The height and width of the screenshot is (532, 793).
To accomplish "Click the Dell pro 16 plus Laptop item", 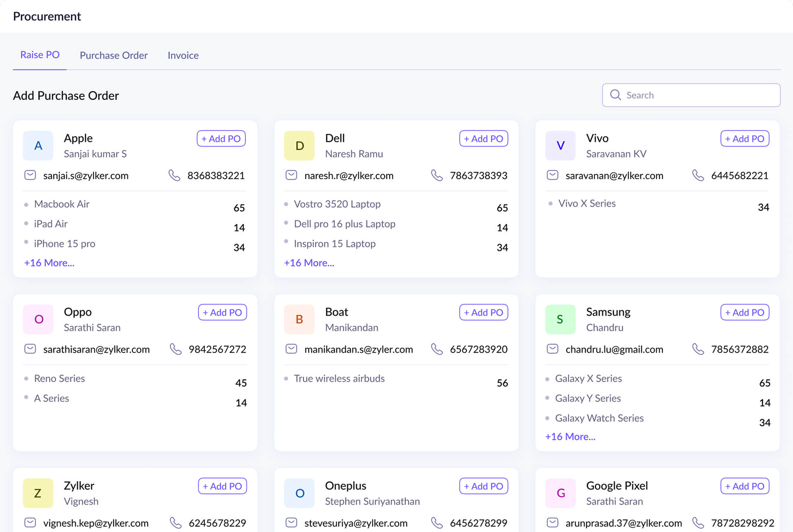I will (344, 224).
